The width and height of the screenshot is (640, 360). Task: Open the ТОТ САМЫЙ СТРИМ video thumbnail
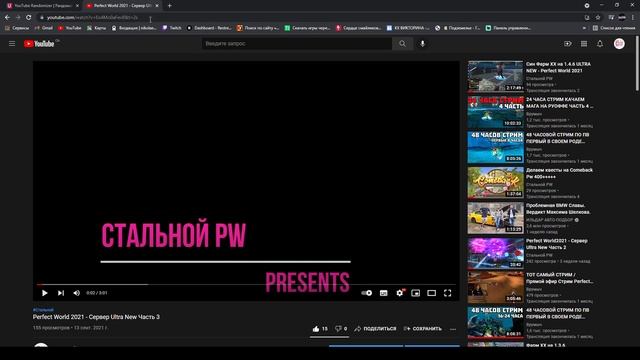pos(496,287)
